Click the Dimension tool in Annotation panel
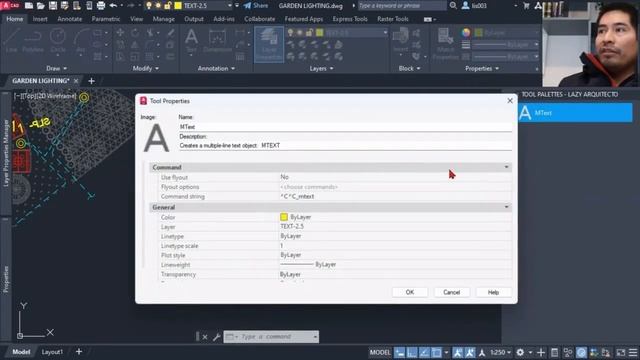The height and width of the screenshot is (360, 640). (217, 41)
